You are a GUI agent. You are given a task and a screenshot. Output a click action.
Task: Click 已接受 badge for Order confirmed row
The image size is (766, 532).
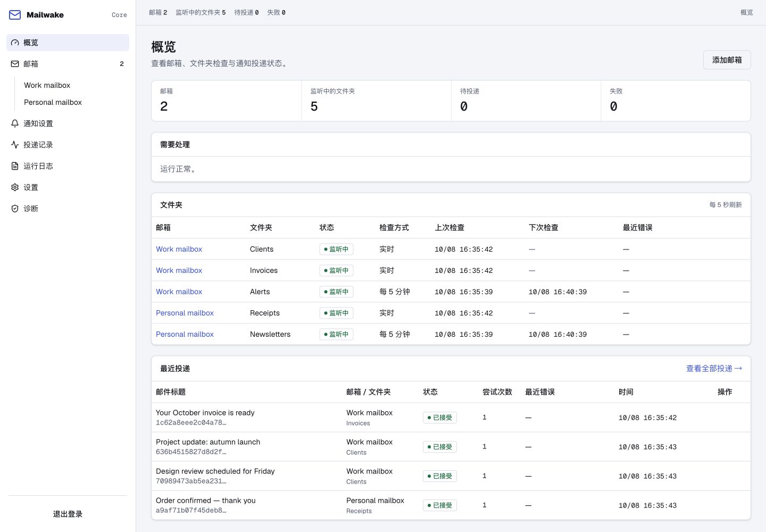440,505
